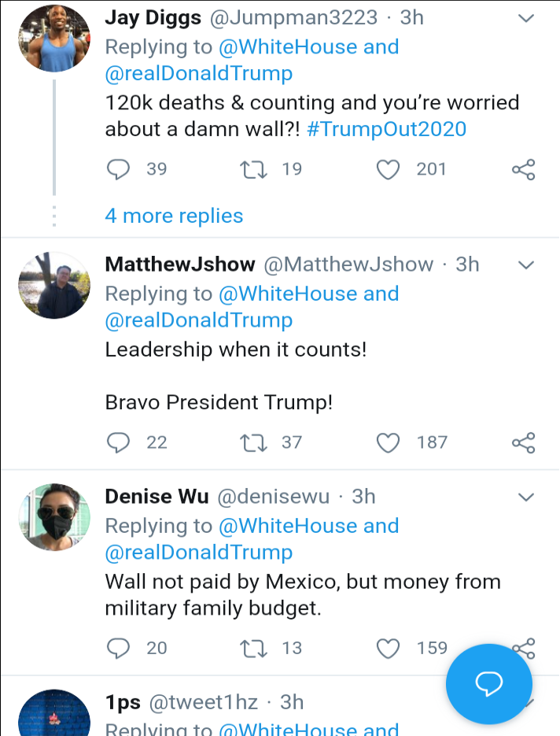Open options chevron on MatthewJshow's tweet
Screen dimensions: 560x736
[x=526, y=264]
